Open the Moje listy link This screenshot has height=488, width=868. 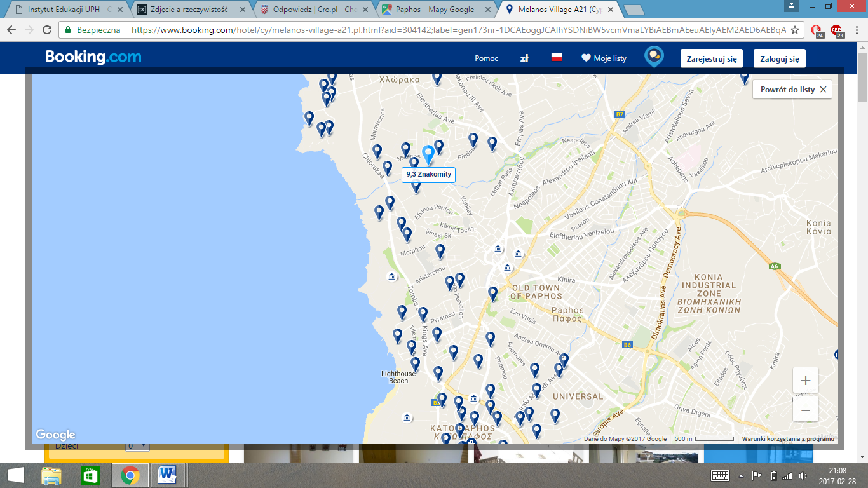[604, 58]
